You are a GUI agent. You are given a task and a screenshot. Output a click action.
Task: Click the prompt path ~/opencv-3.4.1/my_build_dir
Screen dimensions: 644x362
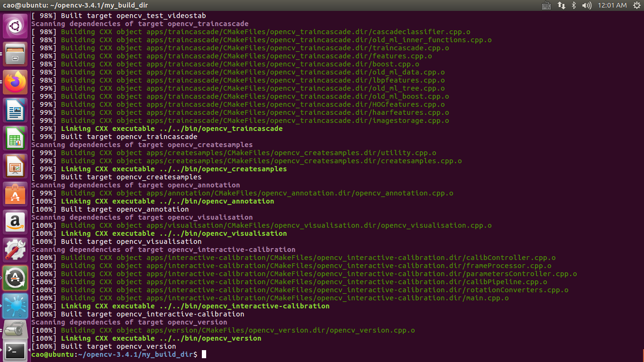(136, 354)
